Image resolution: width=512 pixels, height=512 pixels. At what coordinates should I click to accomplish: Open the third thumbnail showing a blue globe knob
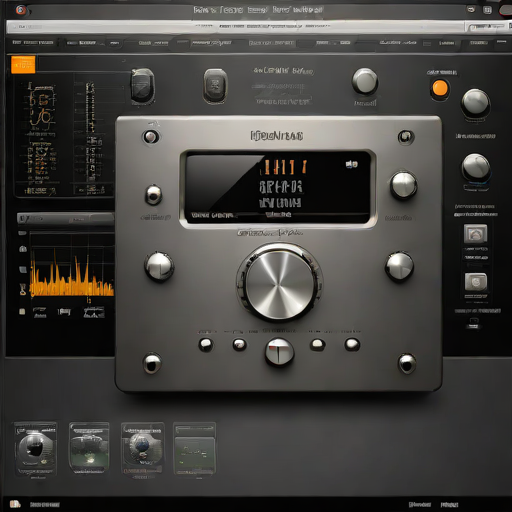[143, 448]
